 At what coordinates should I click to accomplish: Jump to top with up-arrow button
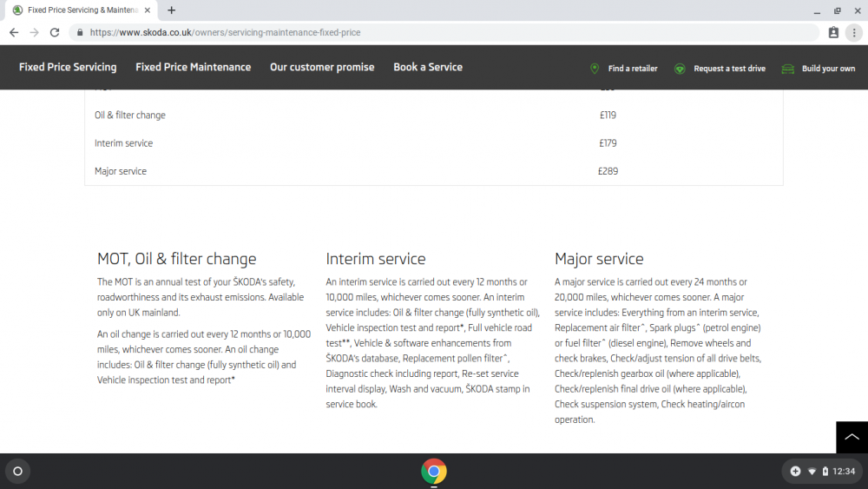click(x=852, y=437)
